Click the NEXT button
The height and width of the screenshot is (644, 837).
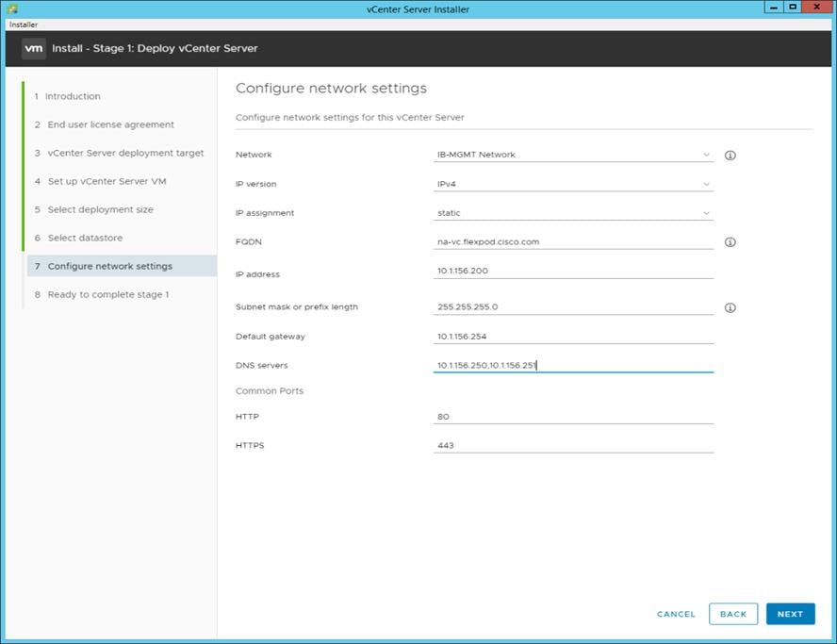(x=790, y=614)
